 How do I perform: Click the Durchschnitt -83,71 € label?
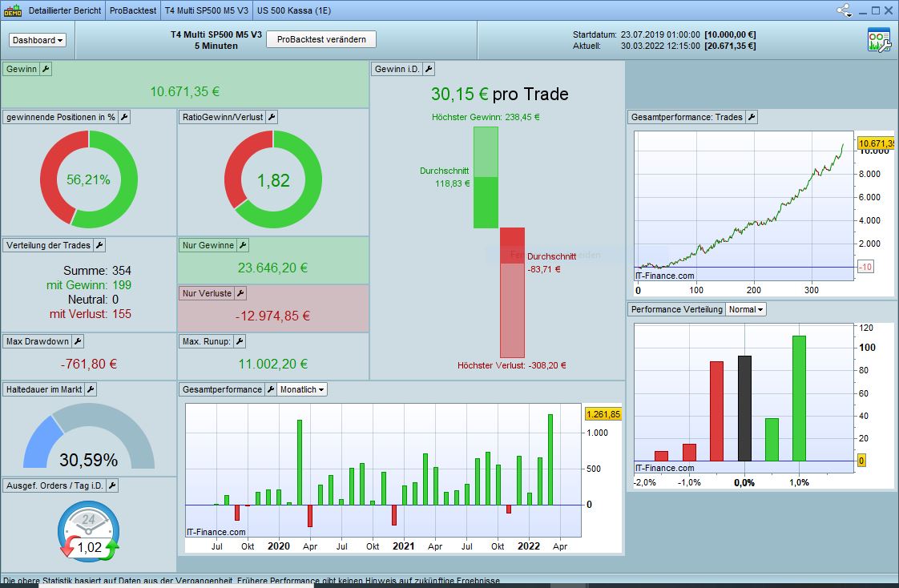coord(551,263)
